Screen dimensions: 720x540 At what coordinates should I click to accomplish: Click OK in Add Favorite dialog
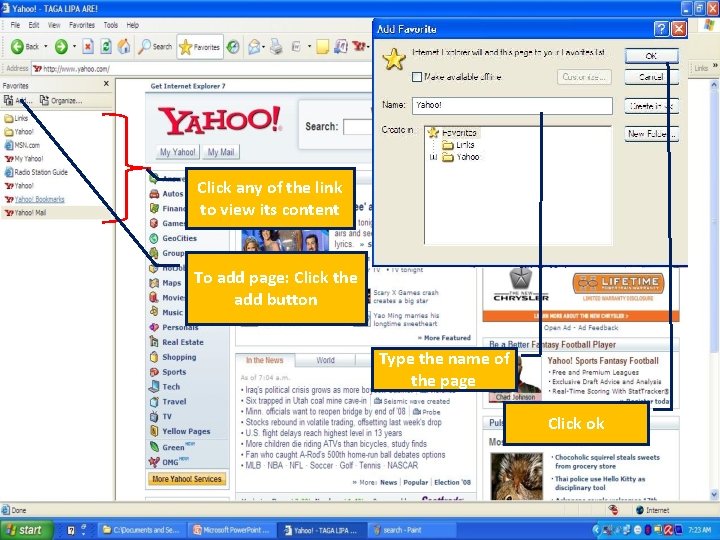651,56
